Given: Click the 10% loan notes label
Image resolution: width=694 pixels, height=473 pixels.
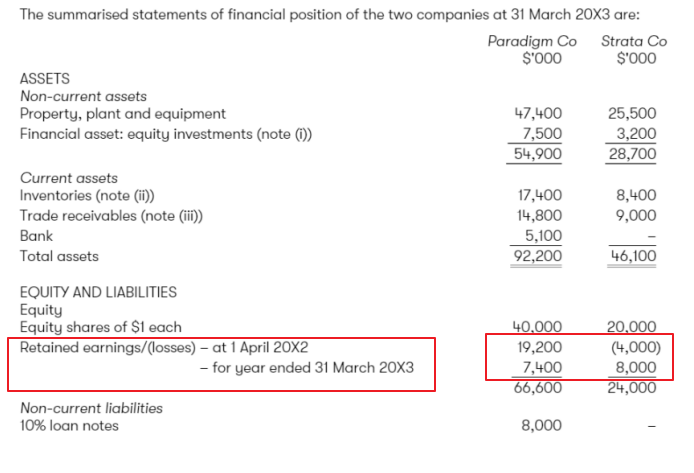Looking at the screenshot, I should click(69, 426).
